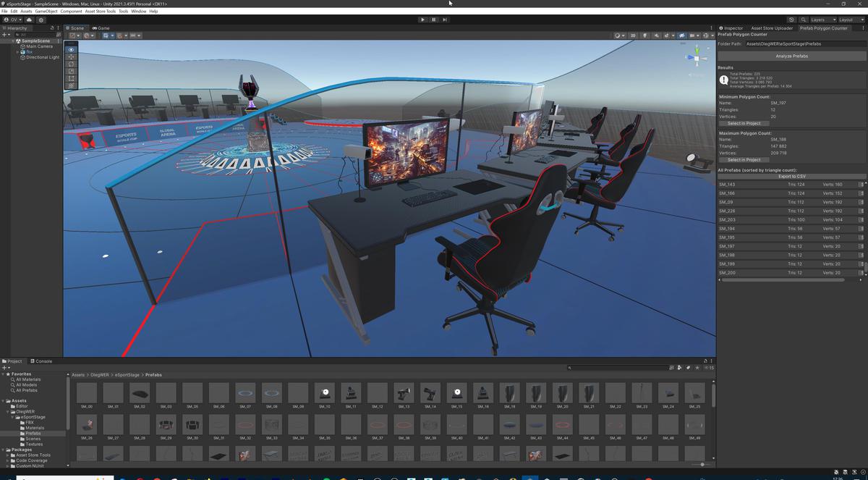Open the GameObject menu

coord(45,11)
